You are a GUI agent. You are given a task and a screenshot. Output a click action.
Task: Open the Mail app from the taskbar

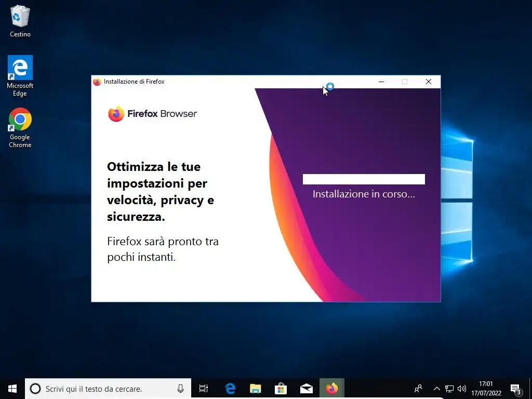[307, 389]
